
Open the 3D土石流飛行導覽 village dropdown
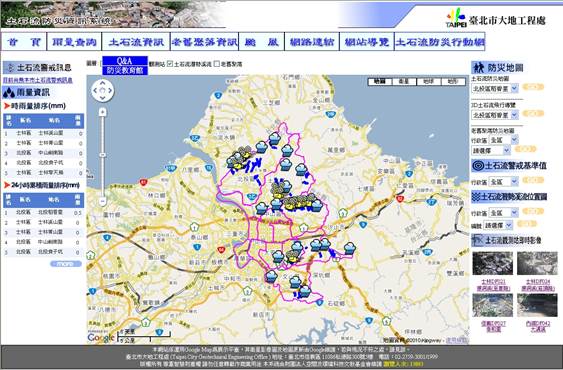(x=495, y=115)
